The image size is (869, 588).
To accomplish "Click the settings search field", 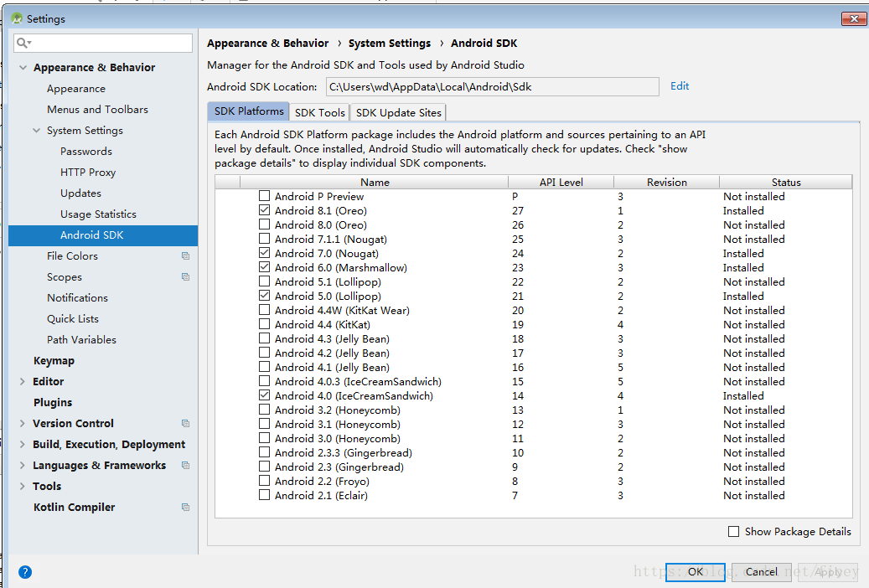I will 104,43.
